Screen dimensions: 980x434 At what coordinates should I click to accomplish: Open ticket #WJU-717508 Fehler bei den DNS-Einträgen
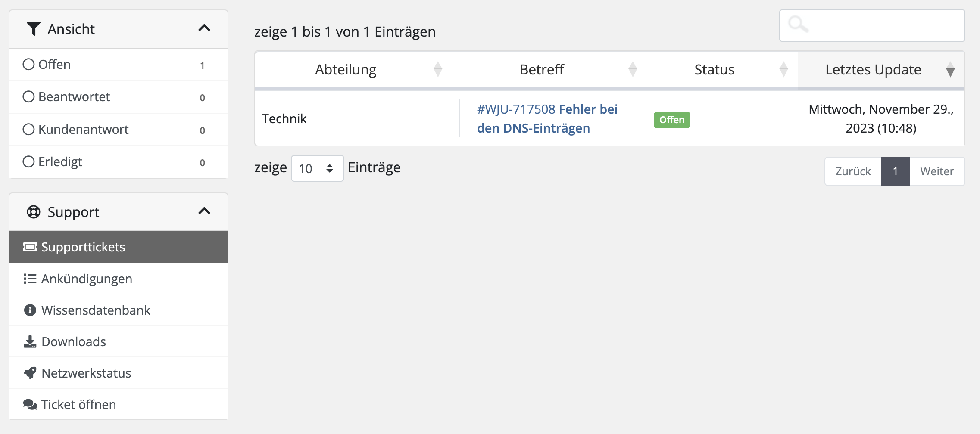click(546, 118)
